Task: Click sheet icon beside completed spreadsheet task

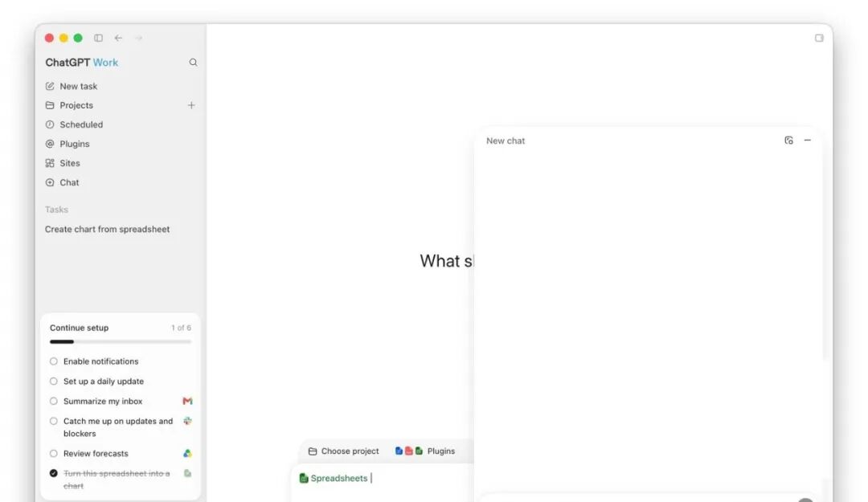Action: click(187, 473)
